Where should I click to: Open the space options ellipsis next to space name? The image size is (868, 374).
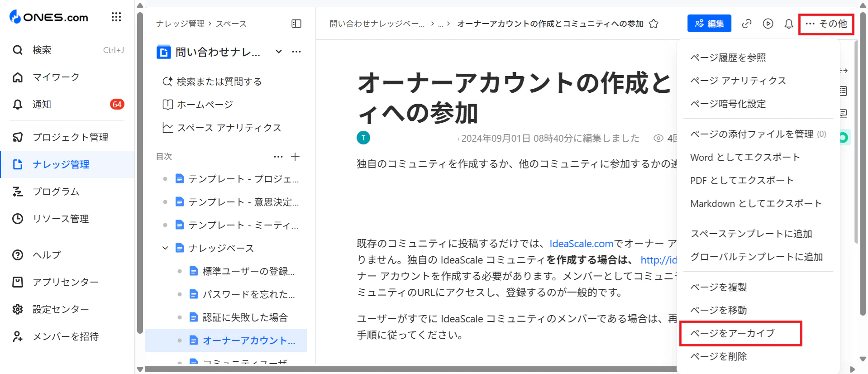pyautogui.click(x=296, y=52)
